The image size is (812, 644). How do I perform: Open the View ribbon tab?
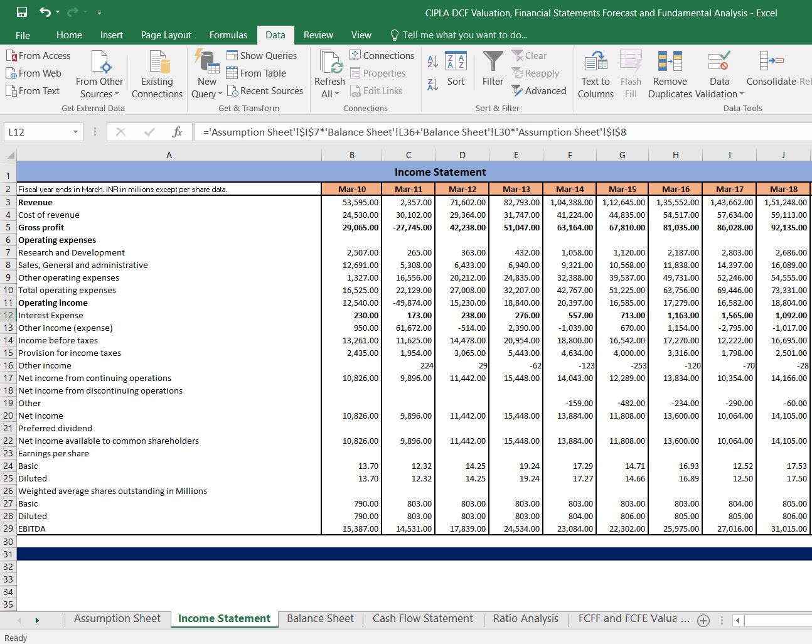click(x=361, y=35)
